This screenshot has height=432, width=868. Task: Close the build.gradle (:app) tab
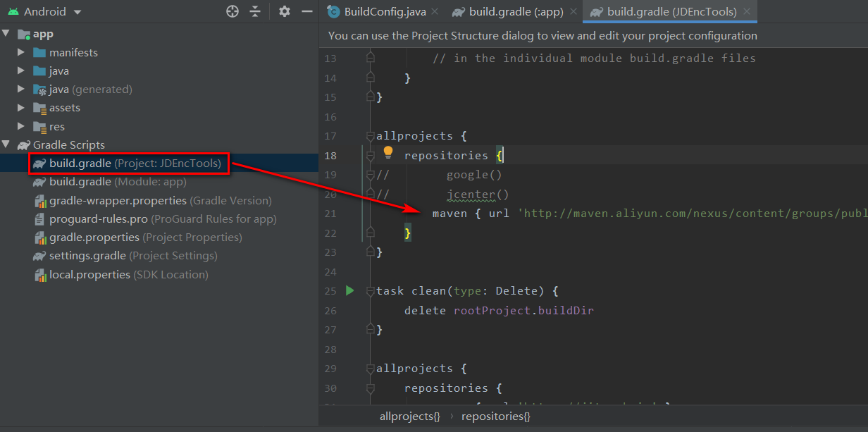point(573,11)
